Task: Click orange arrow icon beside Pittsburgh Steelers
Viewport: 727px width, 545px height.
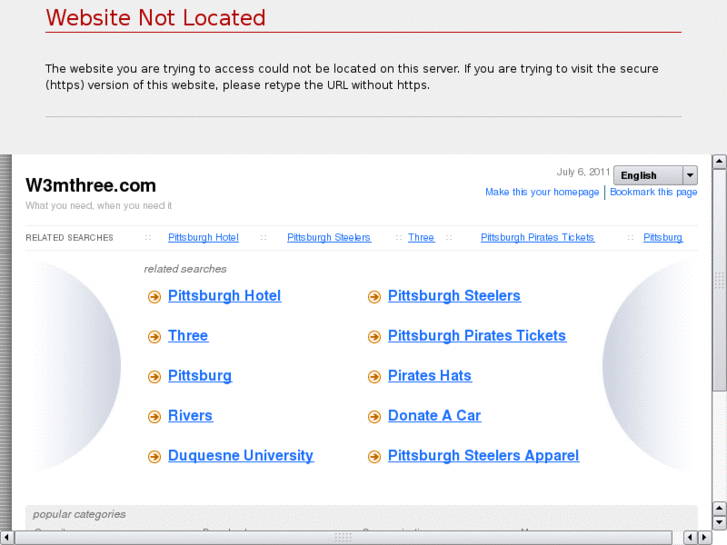Action: pyautogui.click(x=374, y=297)
